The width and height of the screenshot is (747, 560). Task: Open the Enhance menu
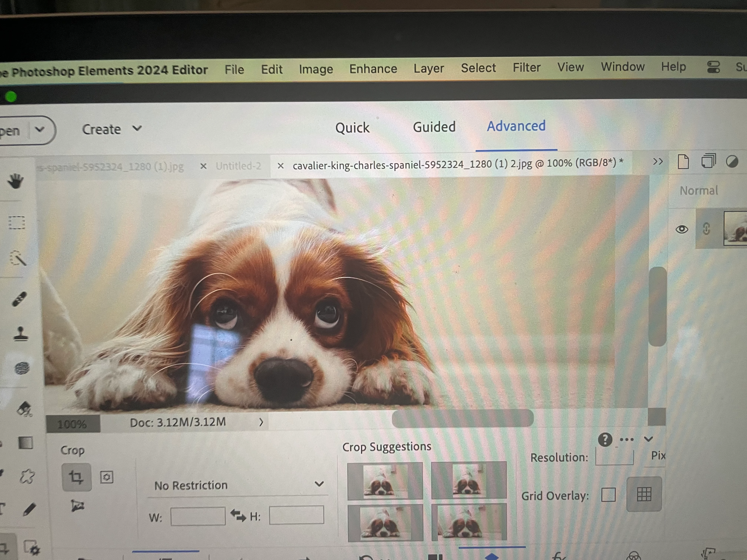click(373, 69)
